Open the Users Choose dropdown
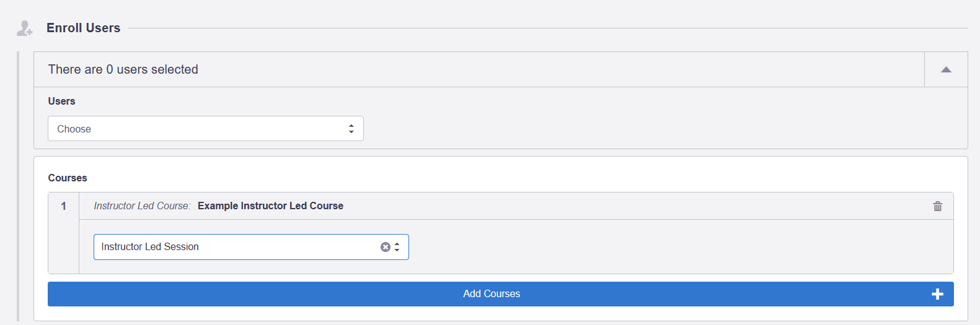 206,129
